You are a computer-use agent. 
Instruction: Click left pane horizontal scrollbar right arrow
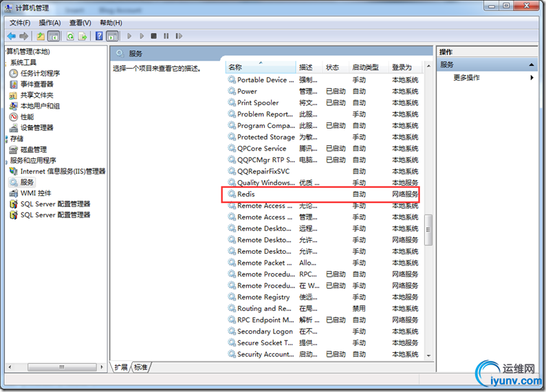(102, 367)
